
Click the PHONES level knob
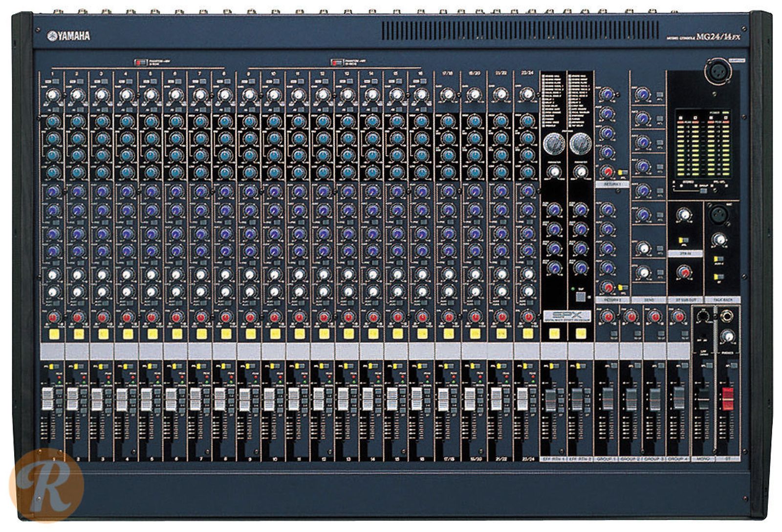click(x=728, y=336)
